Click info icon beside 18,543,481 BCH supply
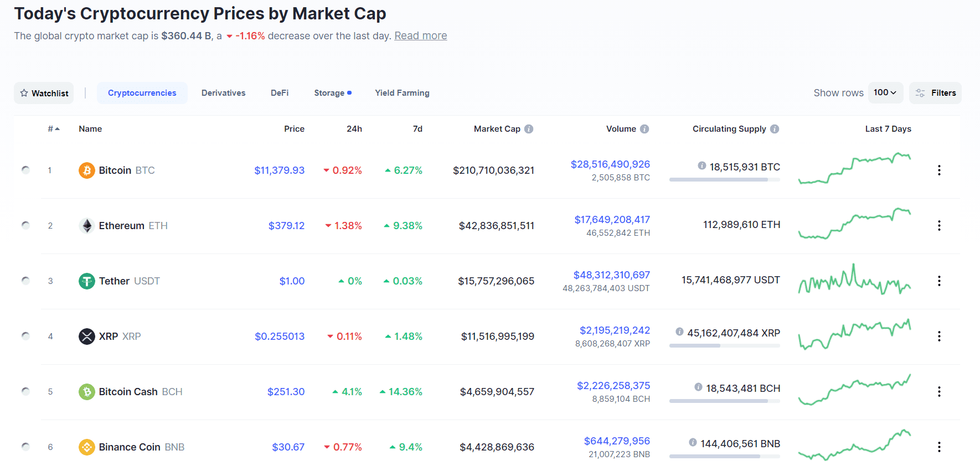 [698, 387]
